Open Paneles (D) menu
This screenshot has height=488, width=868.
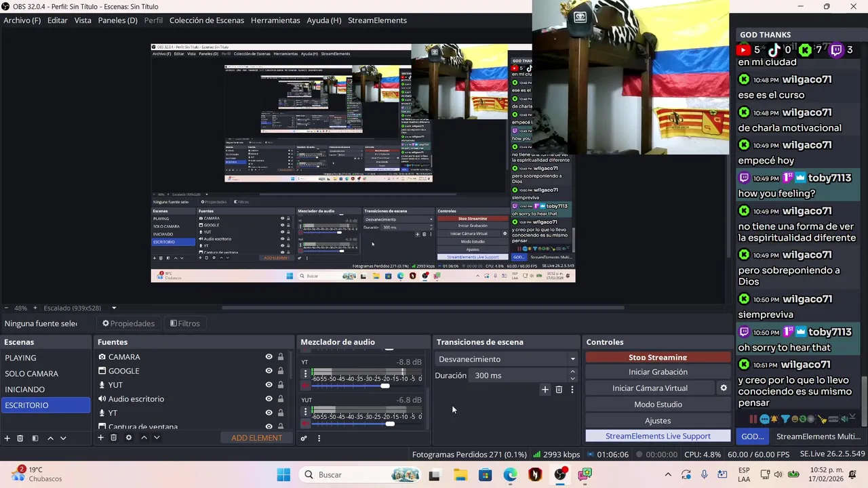click(x=117, y=20)
